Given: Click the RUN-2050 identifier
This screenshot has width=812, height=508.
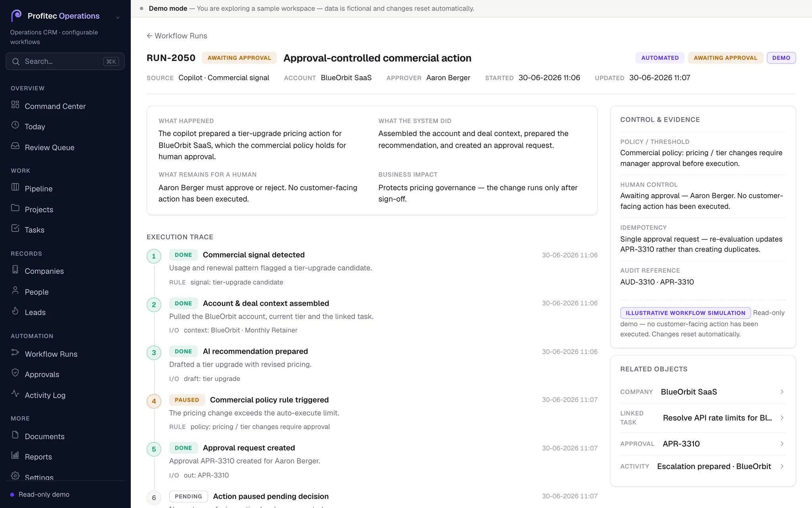Looking at the screenshot, I should point(171,58).
